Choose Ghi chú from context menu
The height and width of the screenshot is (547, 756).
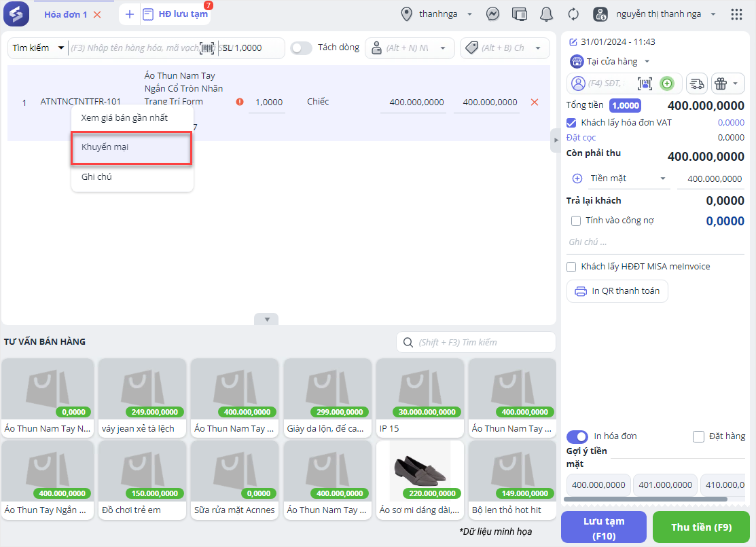click(x=132, y=177)
